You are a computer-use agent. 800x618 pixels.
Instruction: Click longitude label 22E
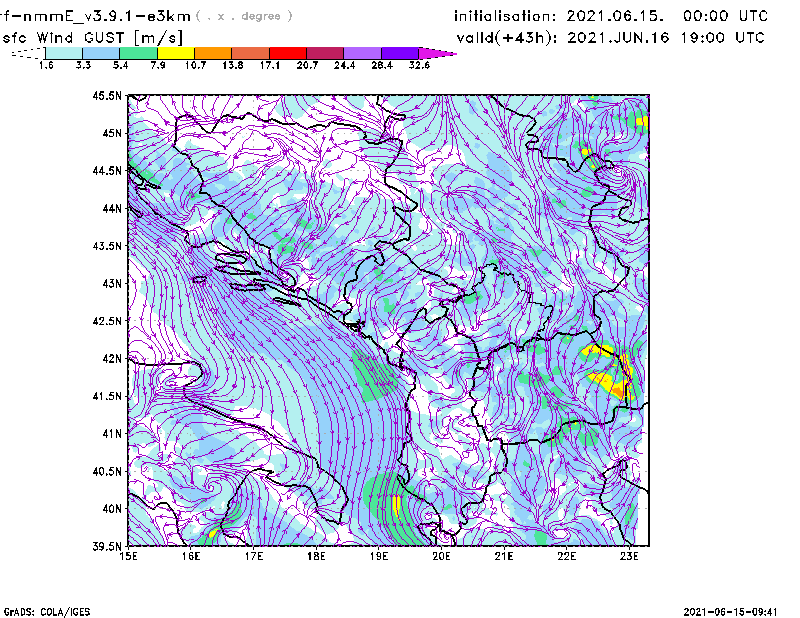(x=566, y=556)
